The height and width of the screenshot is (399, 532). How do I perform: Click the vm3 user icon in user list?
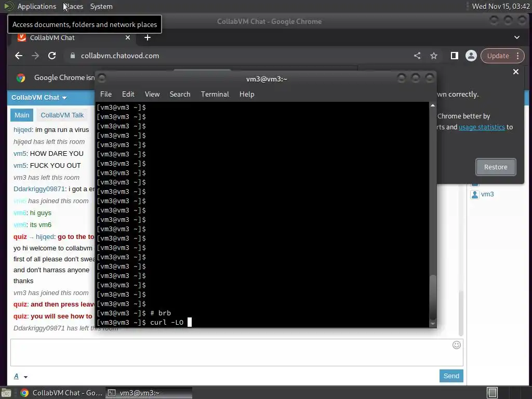pyautogui.click(x=475, y=194)
